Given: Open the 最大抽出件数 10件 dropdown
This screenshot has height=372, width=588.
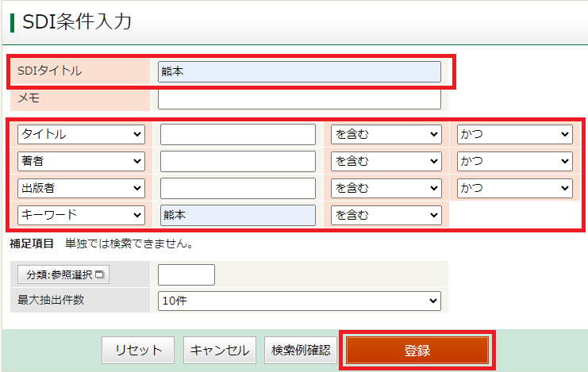Looking at the screenshot, I should point(299,301).
